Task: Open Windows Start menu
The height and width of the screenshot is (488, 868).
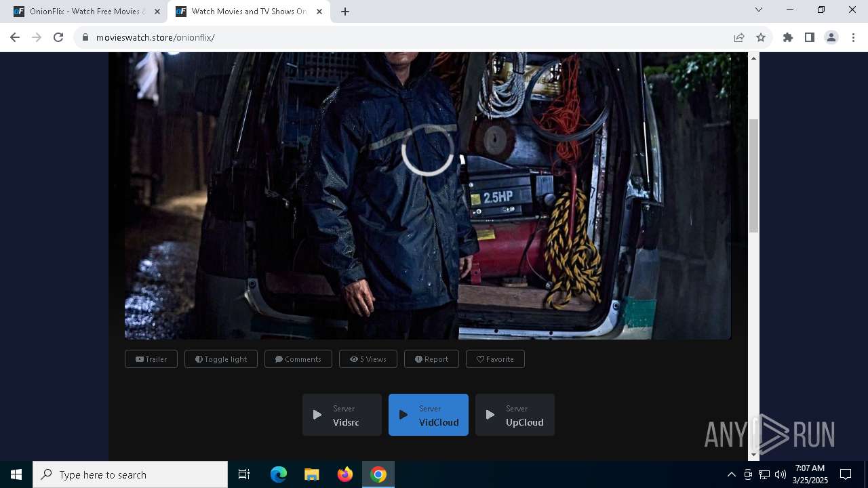Action: tap(16, 474)
